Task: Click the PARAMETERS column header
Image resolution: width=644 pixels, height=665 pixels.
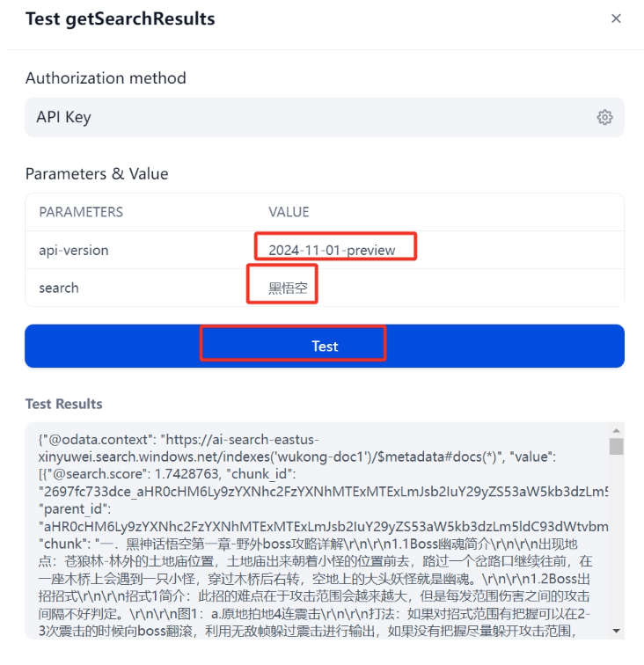Action: (x=81, y=212)
